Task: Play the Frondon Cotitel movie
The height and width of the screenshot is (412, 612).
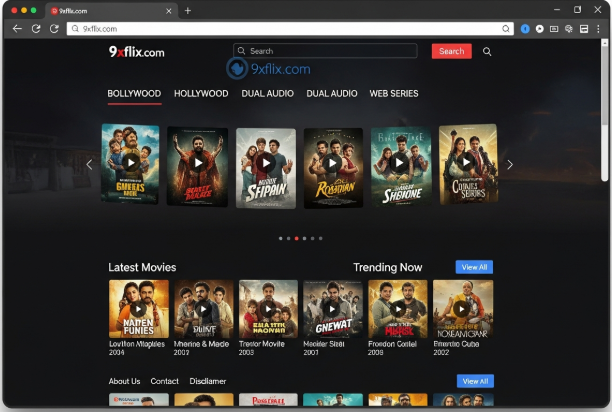Action: pyautogui.click(x=398, y=309)
